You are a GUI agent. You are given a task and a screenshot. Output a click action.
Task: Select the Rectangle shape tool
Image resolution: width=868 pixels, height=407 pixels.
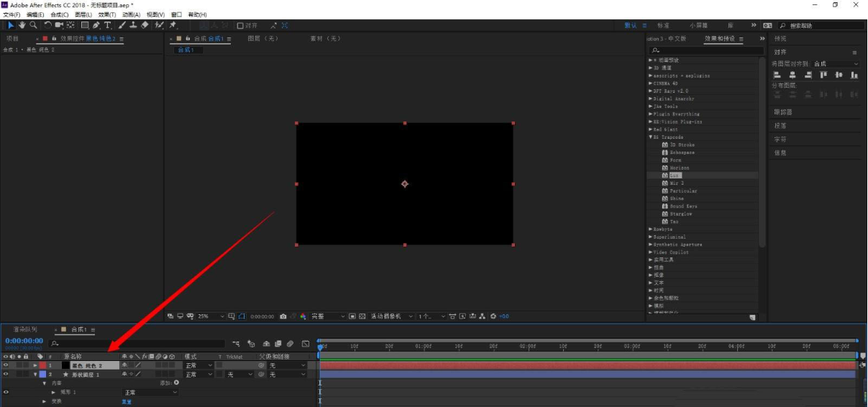coord(85,25)
